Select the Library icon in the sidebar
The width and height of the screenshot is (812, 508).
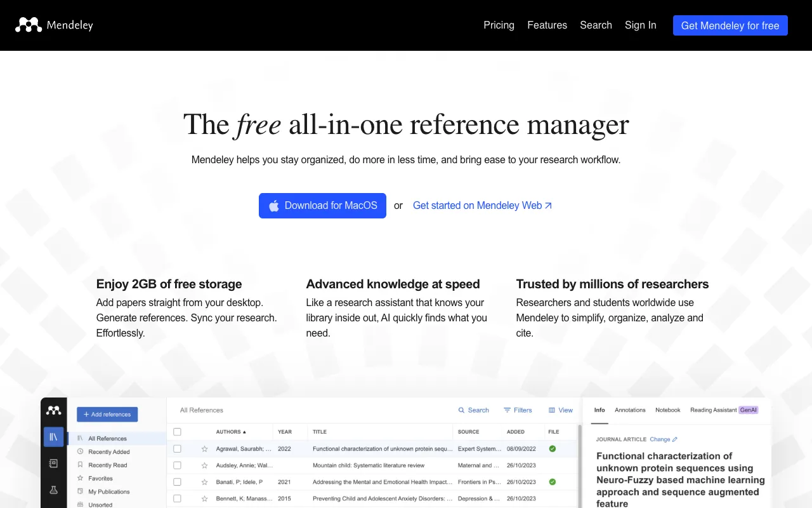pos(54,437)
